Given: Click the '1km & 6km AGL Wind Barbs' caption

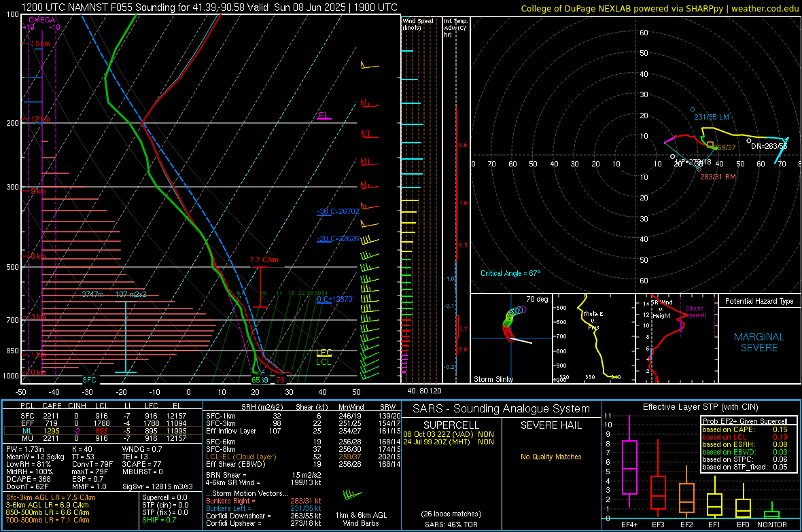Looking at the screenshot, I should (x=361, y=519).
